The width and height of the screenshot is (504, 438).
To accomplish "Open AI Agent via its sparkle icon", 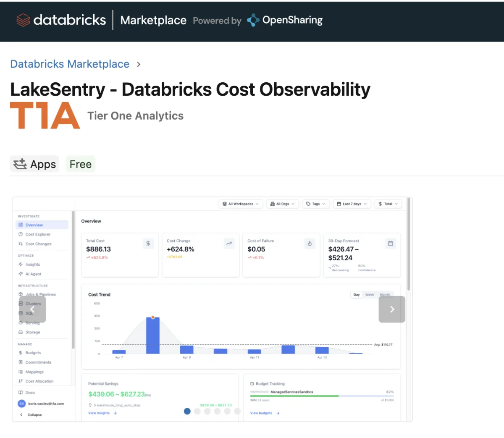I will click(x=21, y=274).
